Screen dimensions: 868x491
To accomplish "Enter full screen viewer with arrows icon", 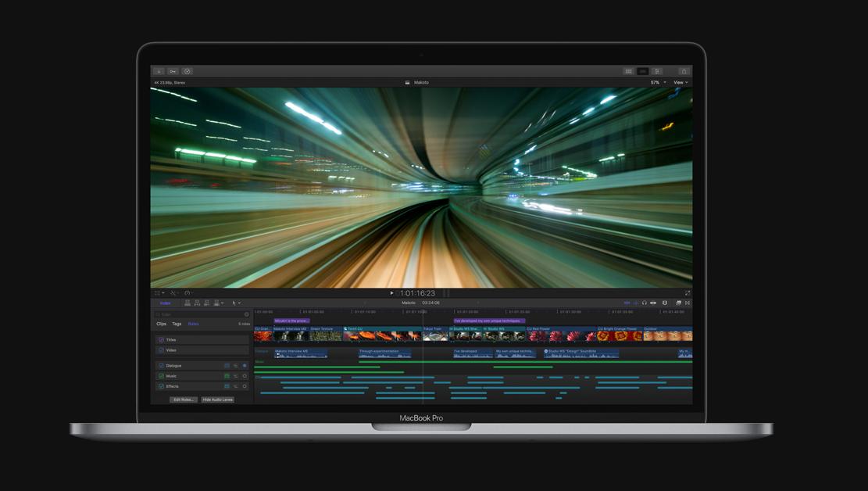I will (688, 293).
